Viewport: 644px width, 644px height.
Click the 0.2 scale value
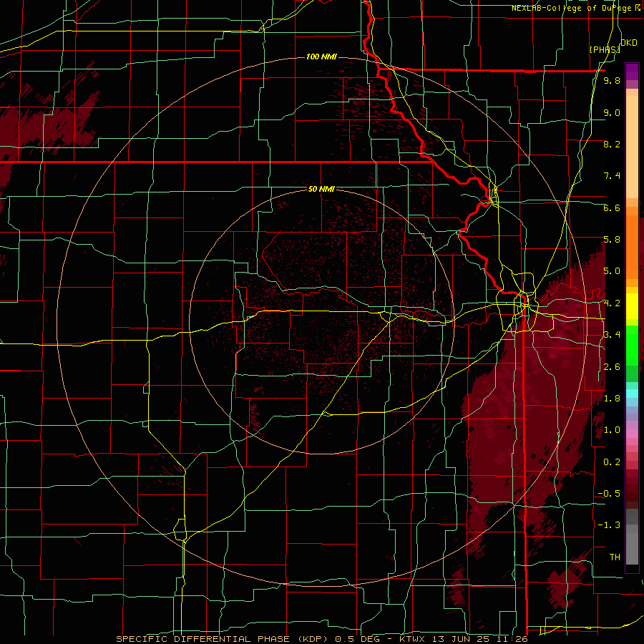tap(612, 462)
